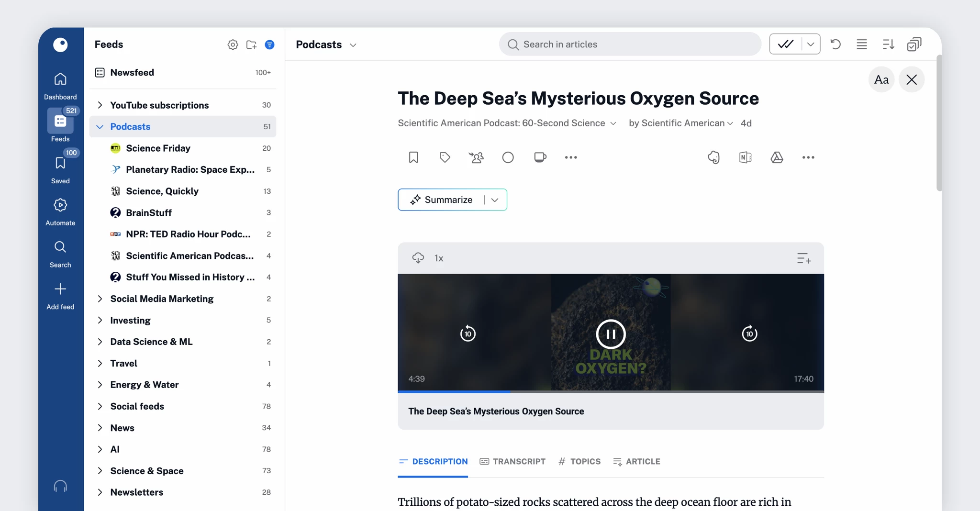980x511 pixels.
Task: Open mark-as-read options dropdown arrow
Action: click(810, 44)
